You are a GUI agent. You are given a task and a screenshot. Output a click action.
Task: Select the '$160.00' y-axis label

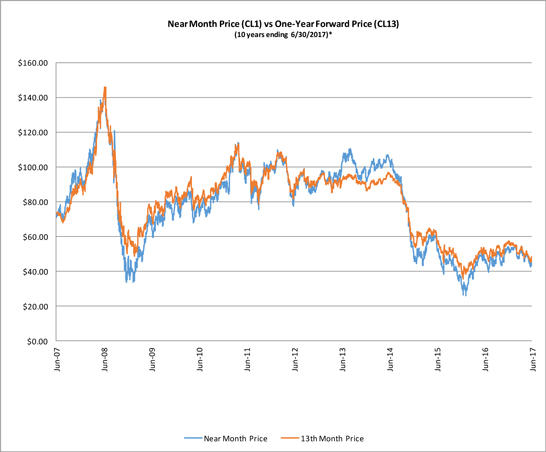[33, 63]
